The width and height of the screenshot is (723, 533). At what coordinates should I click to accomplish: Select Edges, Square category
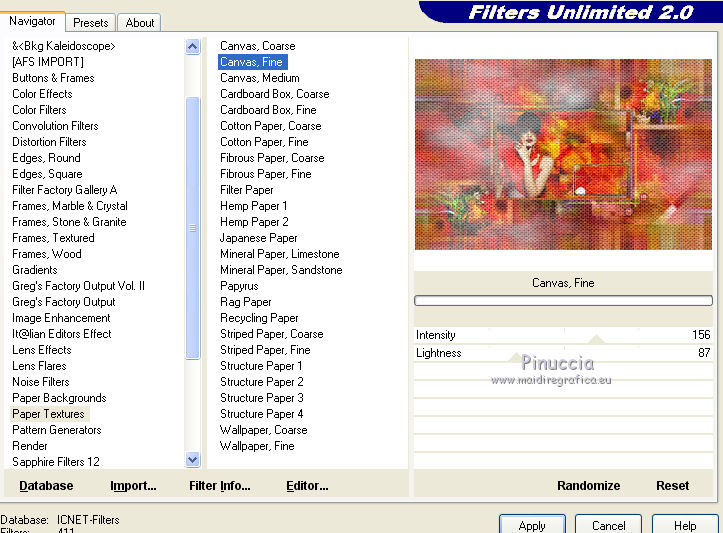[47, 174]
